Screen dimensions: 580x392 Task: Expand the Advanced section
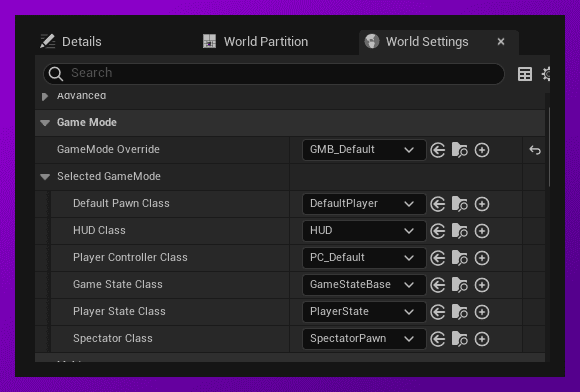click(45, 97)
